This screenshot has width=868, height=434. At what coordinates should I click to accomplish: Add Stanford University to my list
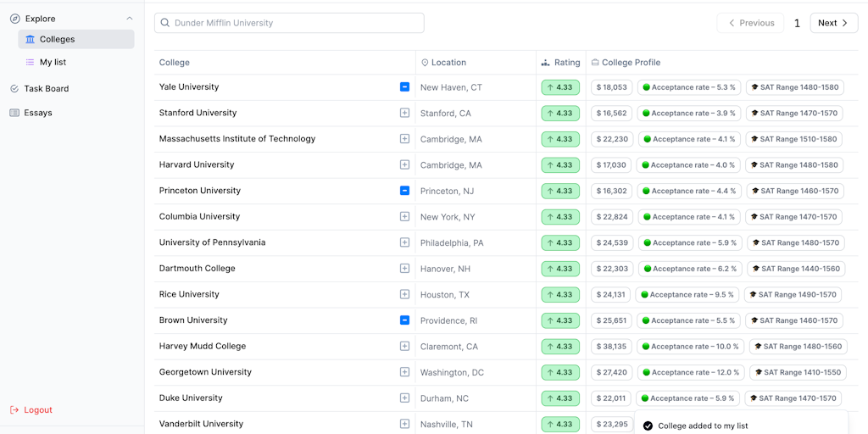[404, 113]
